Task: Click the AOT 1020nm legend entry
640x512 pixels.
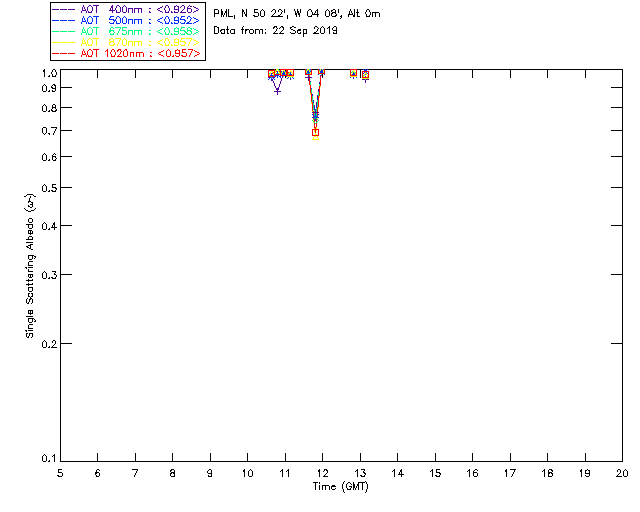Action: click(126, 53)
